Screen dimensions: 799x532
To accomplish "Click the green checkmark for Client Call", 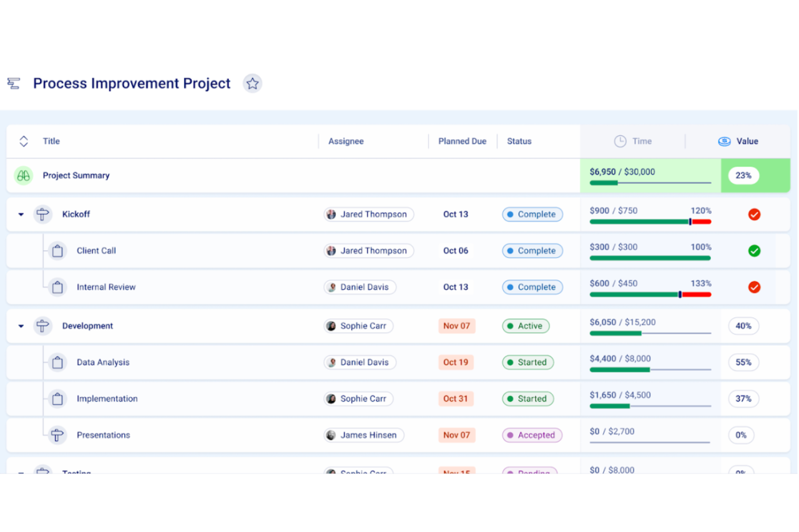I will click(x=754, y=251).
